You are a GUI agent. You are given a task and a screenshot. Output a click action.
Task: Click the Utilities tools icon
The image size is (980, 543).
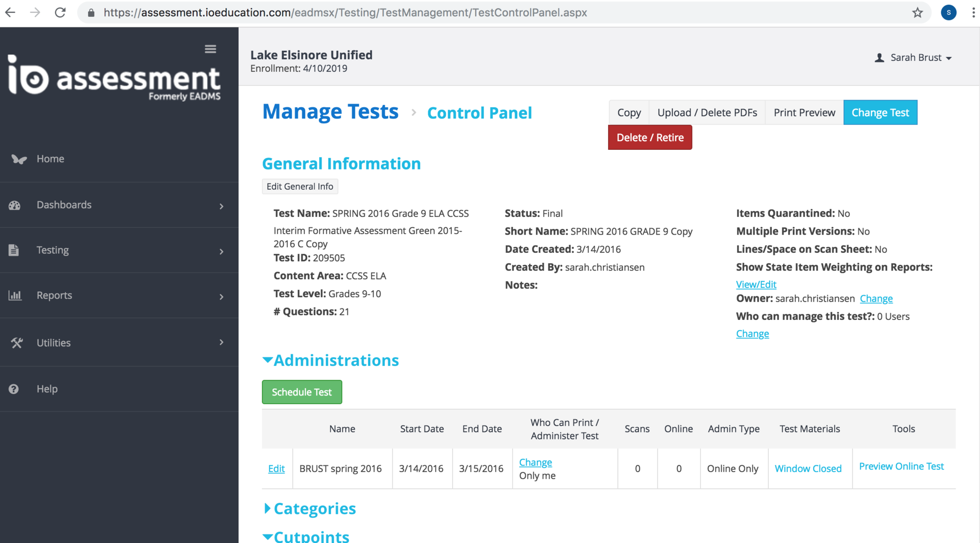(x=17, y=342)
